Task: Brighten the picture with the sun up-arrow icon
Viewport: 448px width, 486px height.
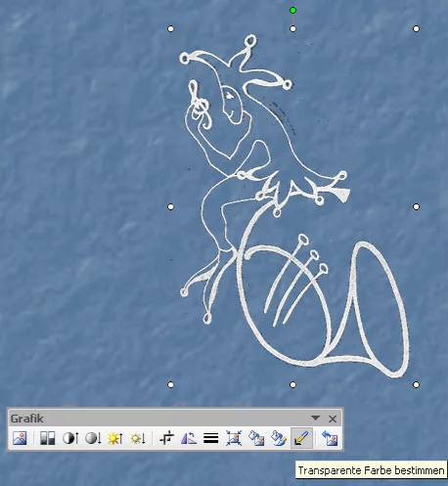Action: coord(115,438)
